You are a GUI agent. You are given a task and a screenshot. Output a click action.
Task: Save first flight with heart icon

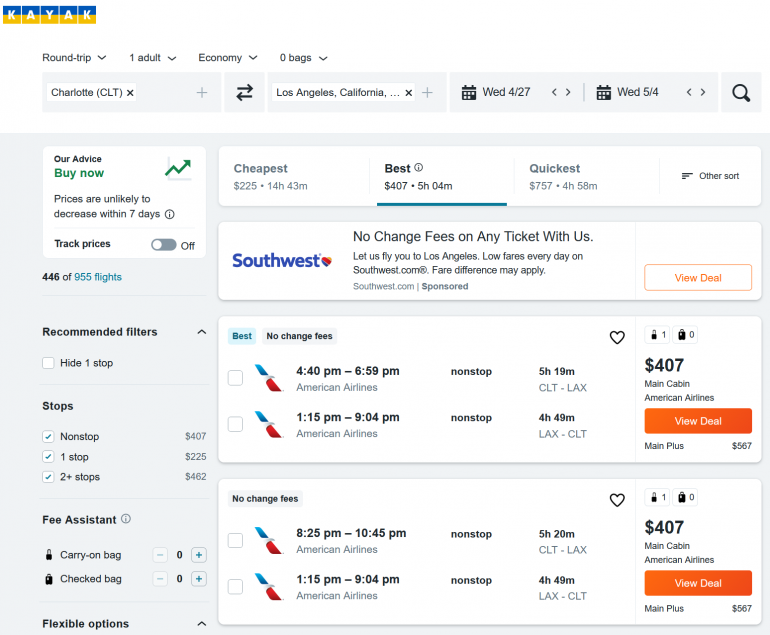click(617, 337)
